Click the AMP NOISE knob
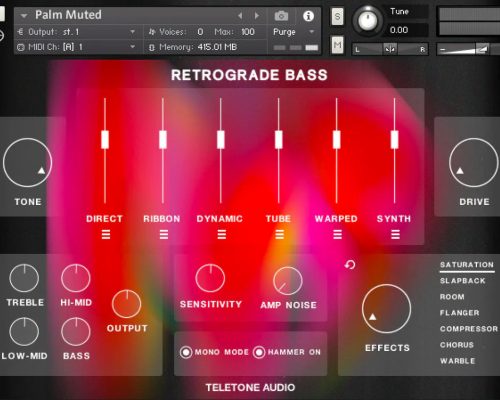 pos(288,281)
